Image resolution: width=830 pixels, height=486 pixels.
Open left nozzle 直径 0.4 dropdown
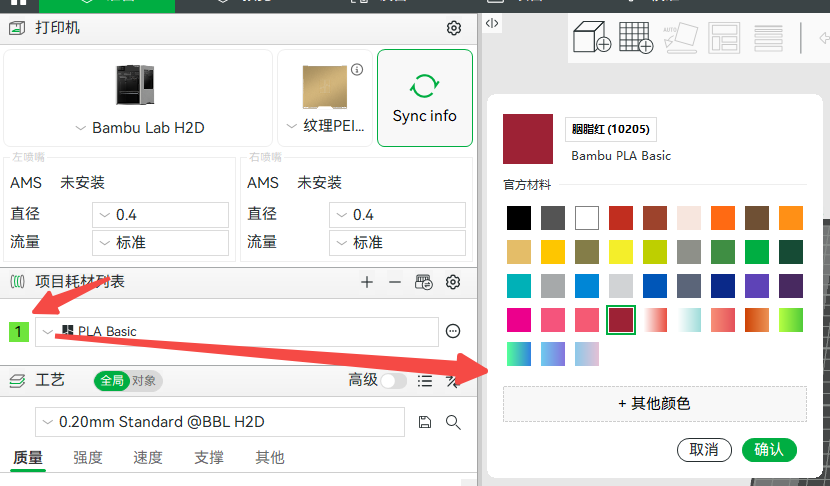coord(160,215)
